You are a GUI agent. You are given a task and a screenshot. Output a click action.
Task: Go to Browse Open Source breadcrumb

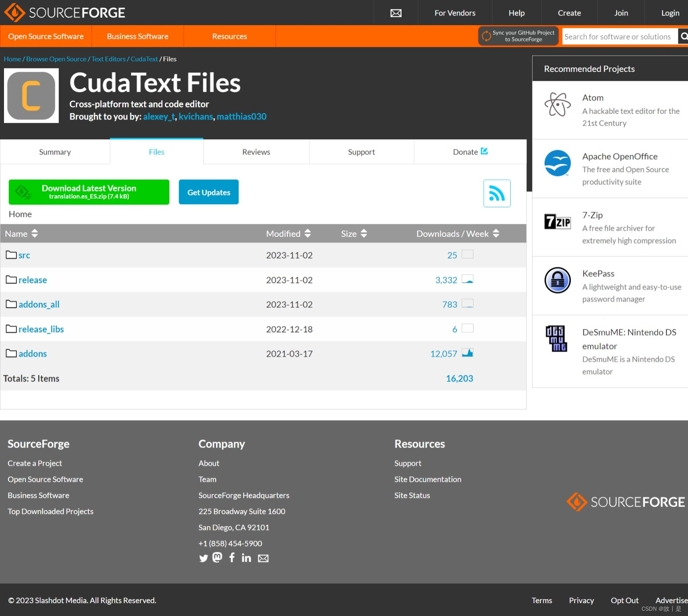56,59
